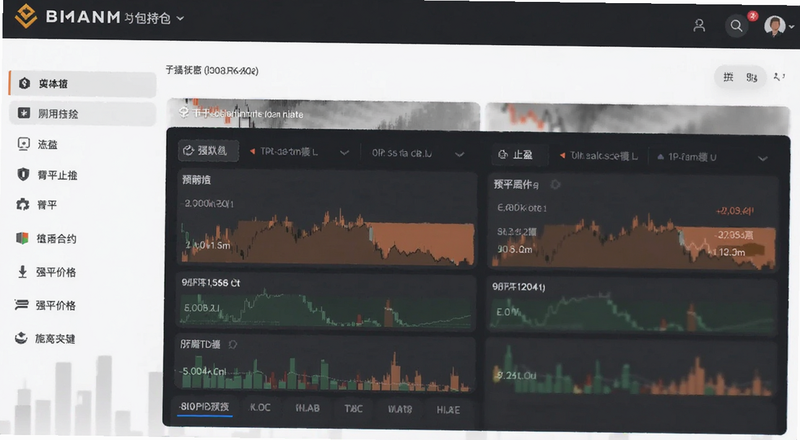Open sidebar item with stacked lines icon
800x440 pixels.
coord(46,305)
